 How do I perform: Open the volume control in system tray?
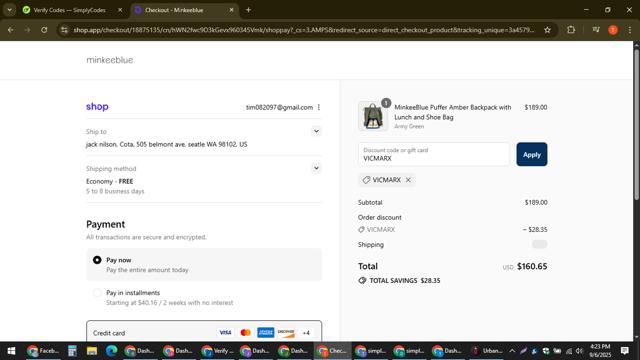pos(579,351)
